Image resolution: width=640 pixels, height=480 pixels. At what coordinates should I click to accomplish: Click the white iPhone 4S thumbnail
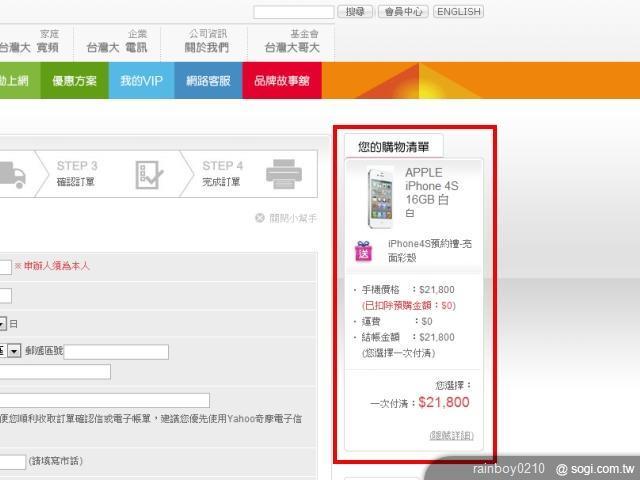tap(380, 198)
